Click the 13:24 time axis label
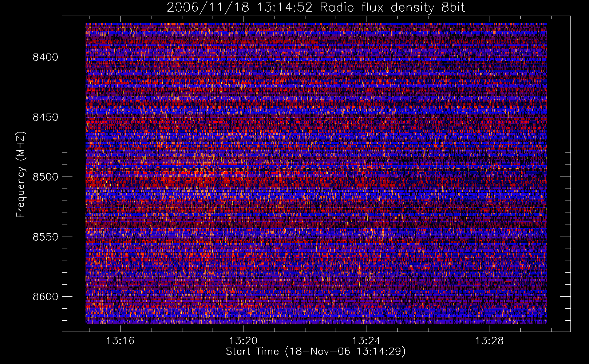The height and width of the screenshot is (364, 589). (x=367, y=341)
